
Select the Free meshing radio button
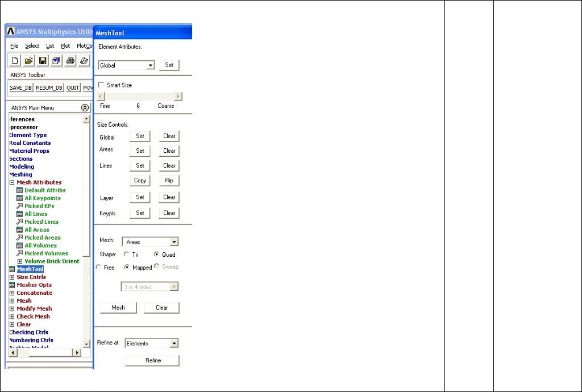click(x=98, y=267)
